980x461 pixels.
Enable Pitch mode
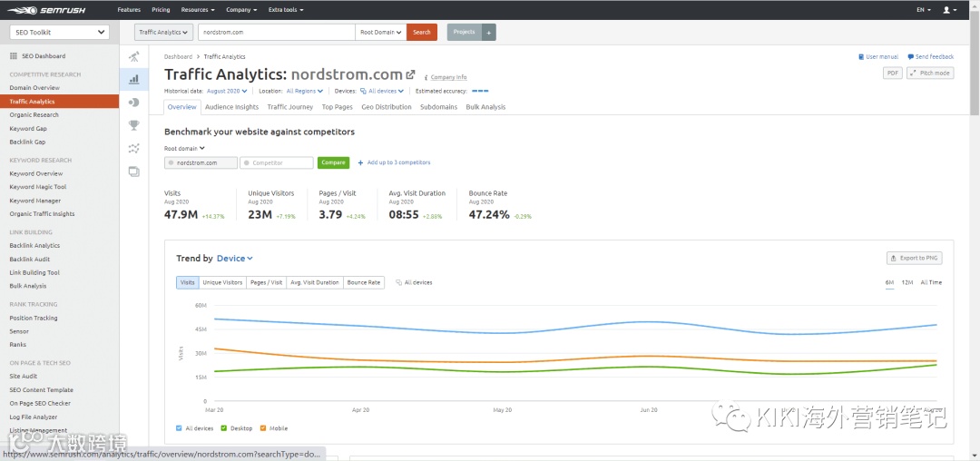[930, 74]
